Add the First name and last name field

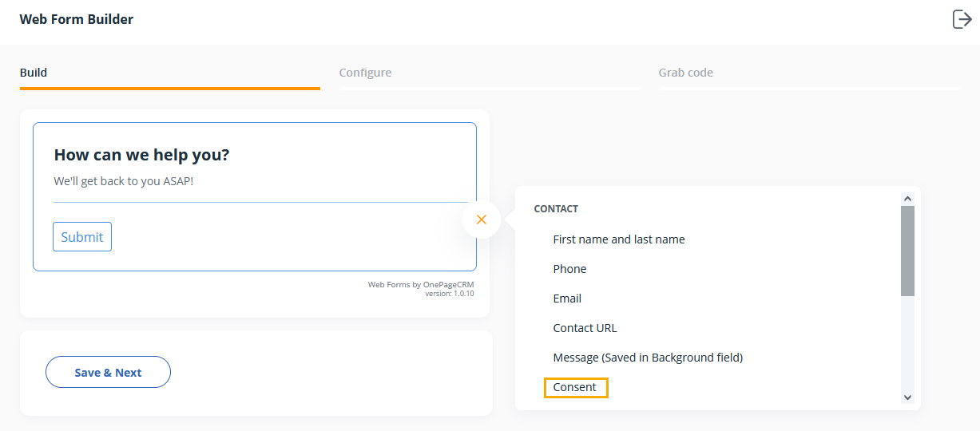point(619,239)
